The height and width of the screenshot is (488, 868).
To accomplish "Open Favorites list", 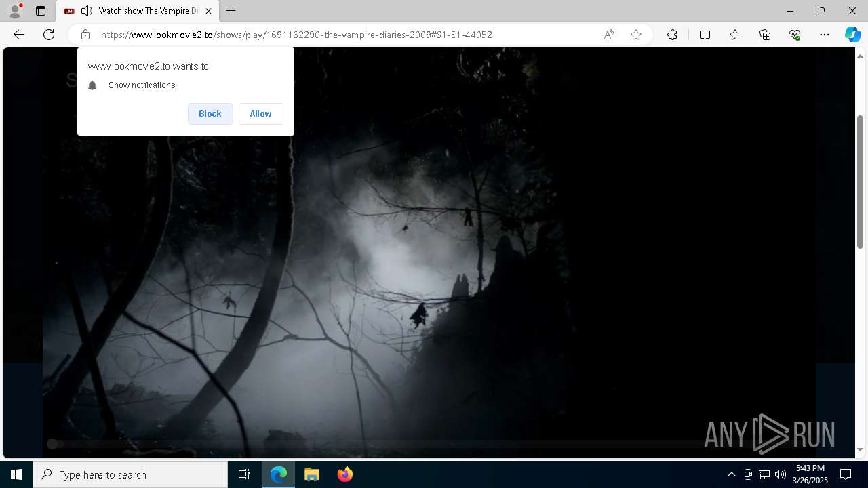I will (x=735, y=35).
